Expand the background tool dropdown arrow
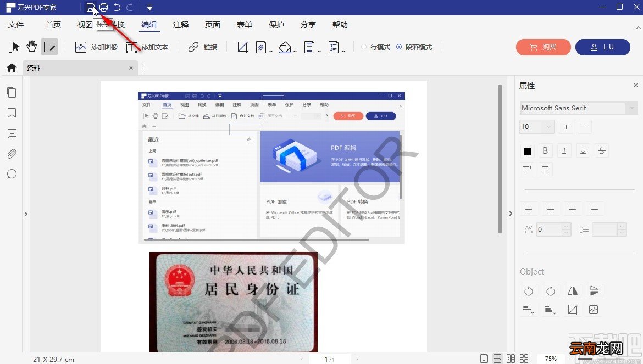Image resolution: width=643 pixels, height=364 pixels. (x=295, y=51)
